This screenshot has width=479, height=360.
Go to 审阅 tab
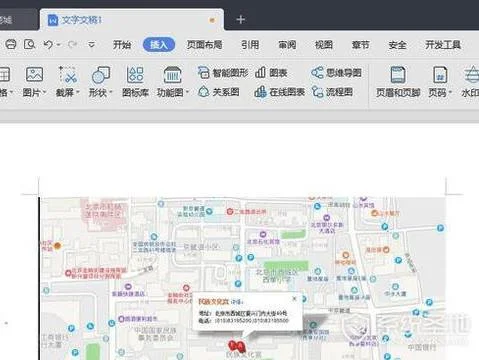click(x=287, y=45)
